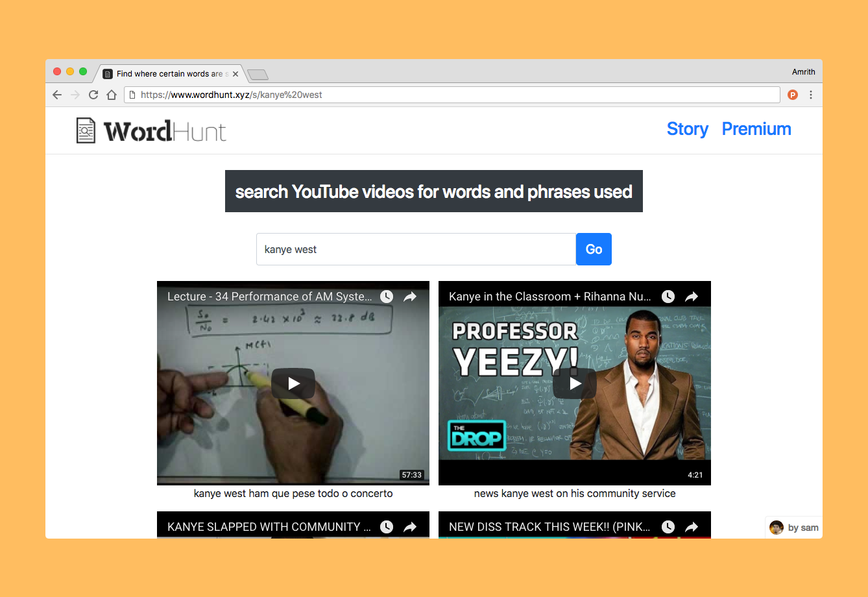Click the browser forward arrow

point(75,95)
